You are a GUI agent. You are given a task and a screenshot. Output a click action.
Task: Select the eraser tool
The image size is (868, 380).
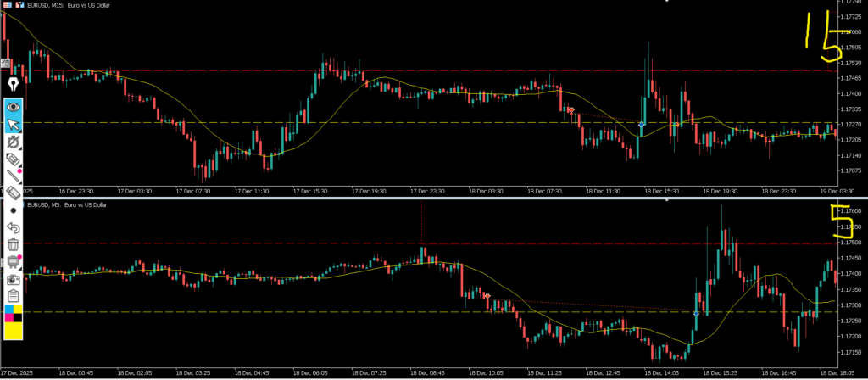14,193
